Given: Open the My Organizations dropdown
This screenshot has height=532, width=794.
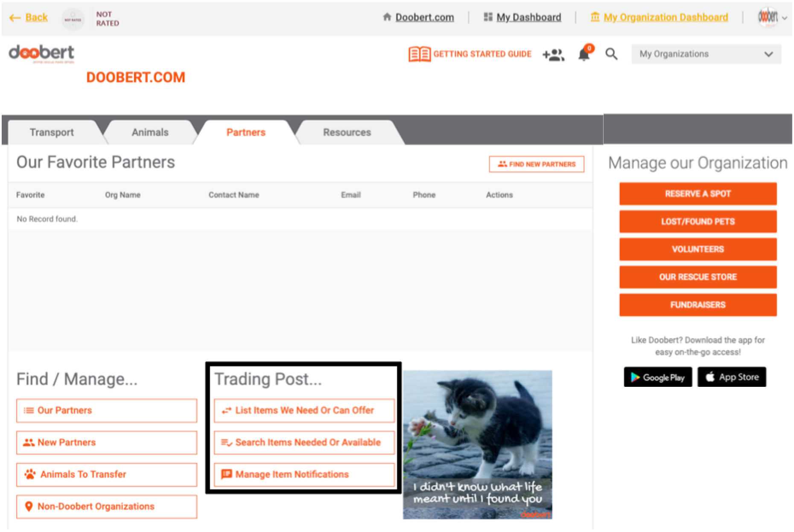Looking at the screenshot, I should pos(706,54).
